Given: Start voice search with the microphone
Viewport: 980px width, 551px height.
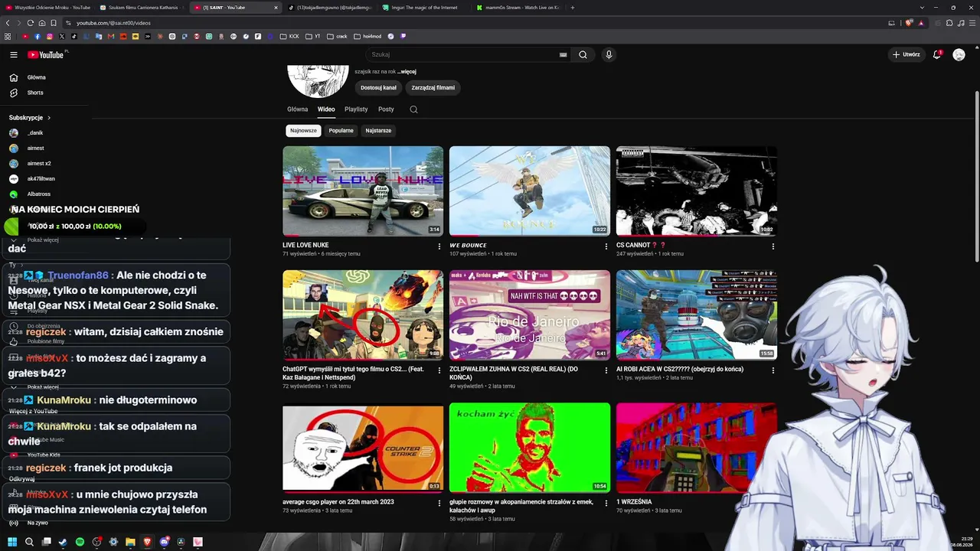Looking at the screenshot, I should [609, 55].
